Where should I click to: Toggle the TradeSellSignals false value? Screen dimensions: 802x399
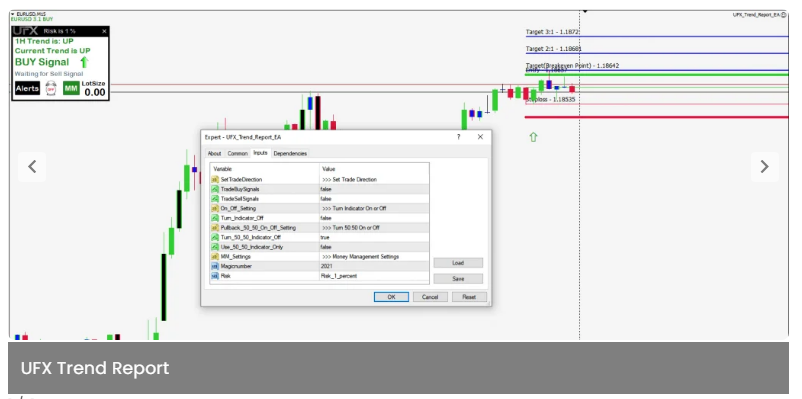pos(374,198)
